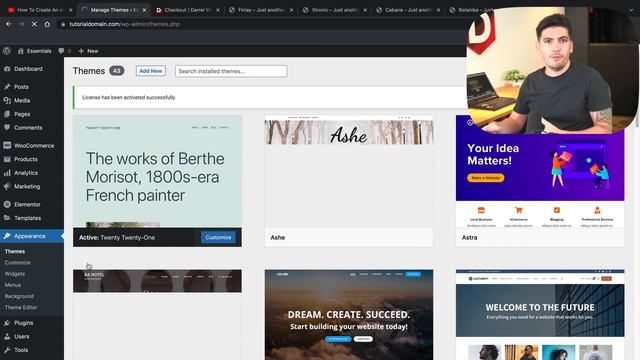
Task: Open the Ashe theme thumbnail
Action: [349, 171]
